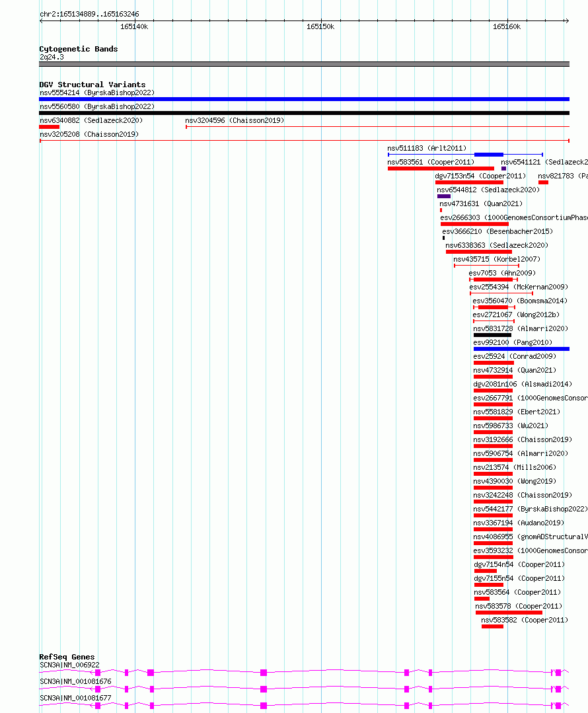Select nsv3242248 (Chaisson2019) label
588x713 pixels.
(523, 495)
